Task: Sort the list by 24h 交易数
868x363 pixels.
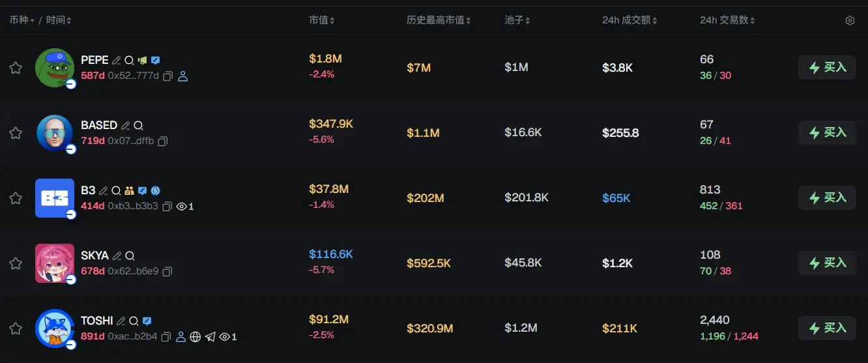Action: pos(727,21)
